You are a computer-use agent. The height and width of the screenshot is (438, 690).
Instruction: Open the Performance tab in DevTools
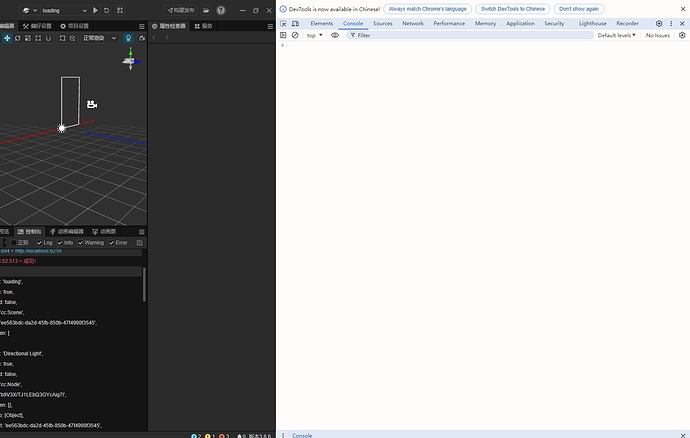pos(449,24)
